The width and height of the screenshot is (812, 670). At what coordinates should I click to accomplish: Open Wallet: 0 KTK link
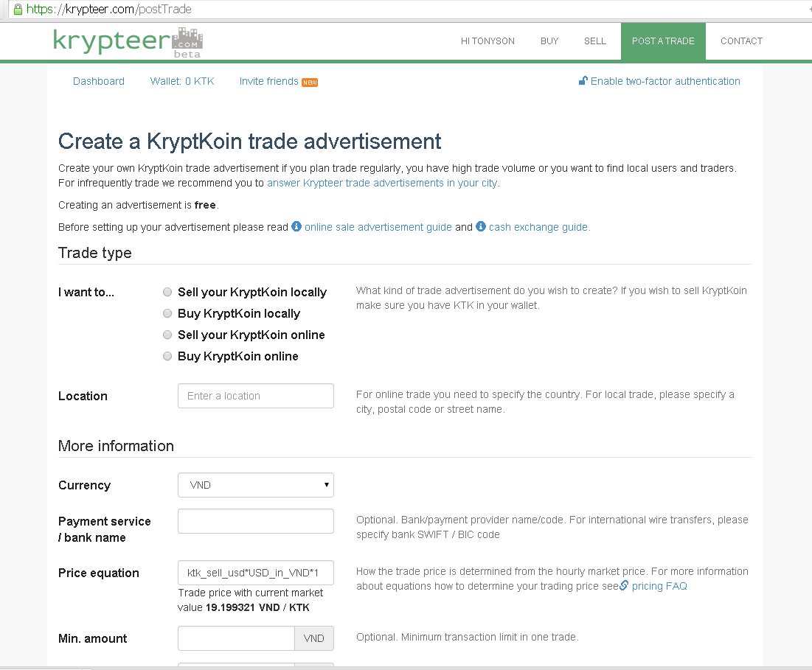click(182, 81)
